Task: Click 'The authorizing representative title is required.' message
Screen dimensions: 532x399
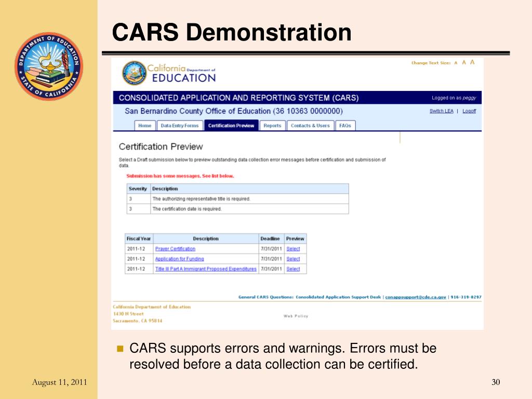Action: pos(201,199)
